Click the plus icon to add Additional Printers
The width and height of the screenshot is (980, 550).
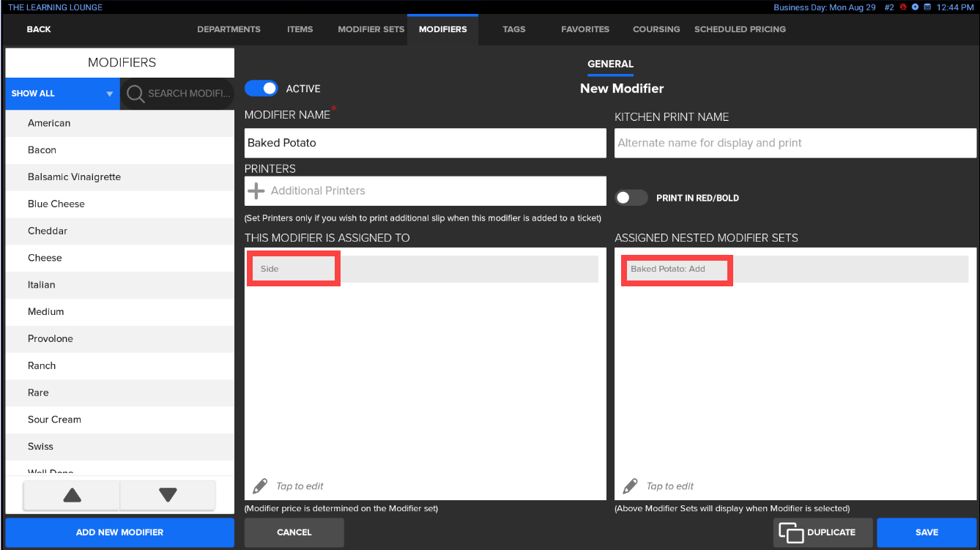point(256,190)
